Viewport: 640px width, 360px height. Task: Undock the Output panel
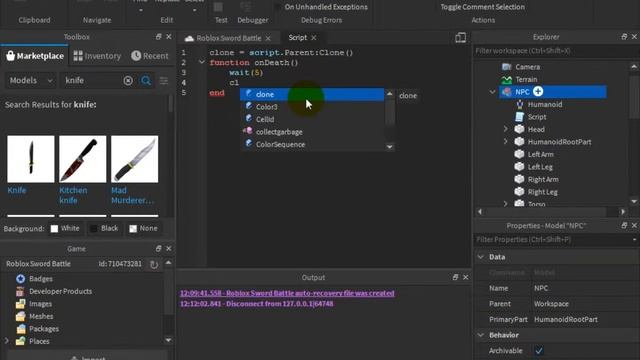pyautogui.click(x=456, y=277)
